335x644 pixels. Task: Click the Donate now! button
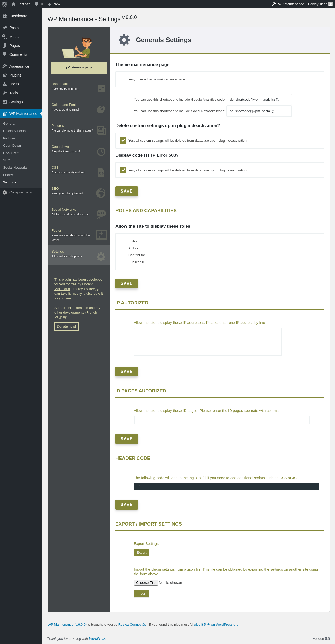(x=66, y=326)
